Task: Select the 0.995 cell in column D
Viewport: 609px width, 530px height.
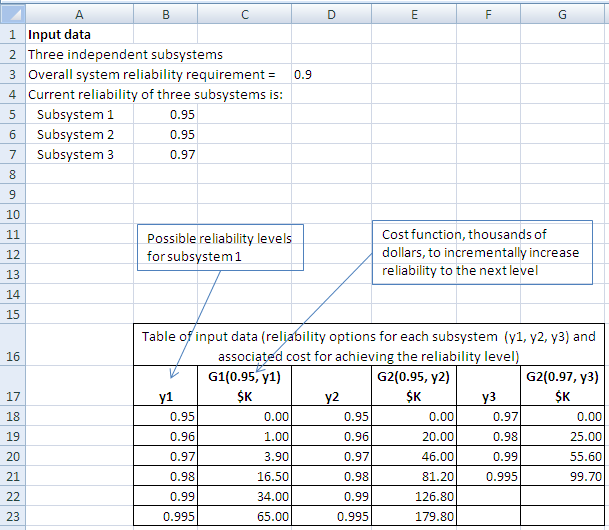Action: coord(331,516)
